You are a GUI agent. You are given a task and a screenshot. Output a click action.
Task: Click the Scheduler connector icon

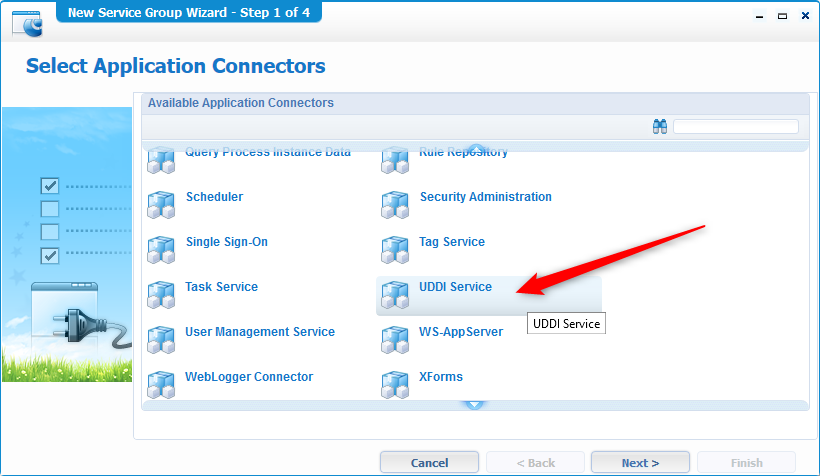coord(161,205)
